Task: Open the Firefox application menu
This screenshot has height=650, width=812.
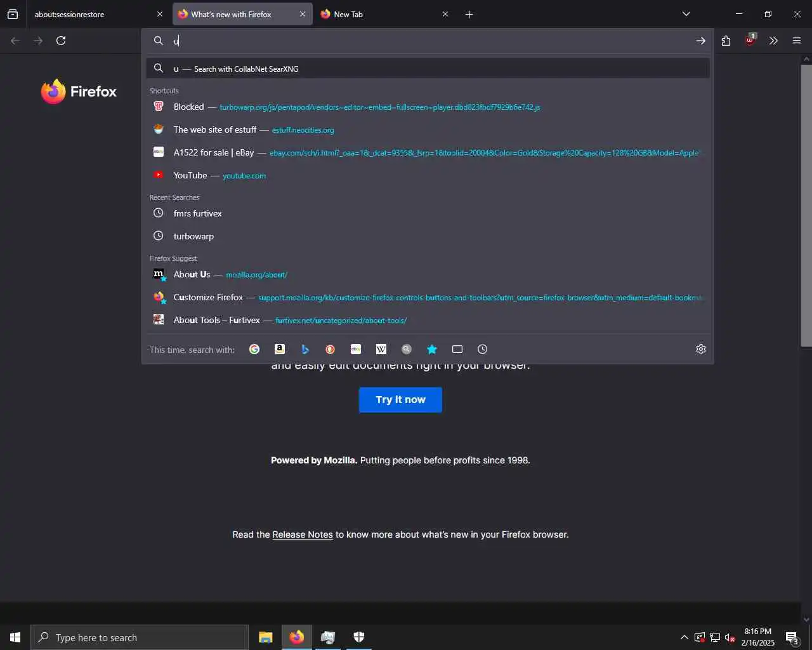Action: (x=797, y=41)
